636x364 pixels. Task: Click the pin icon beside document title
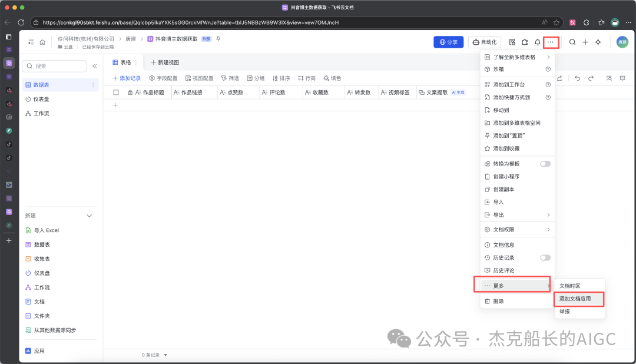(218, 39)
